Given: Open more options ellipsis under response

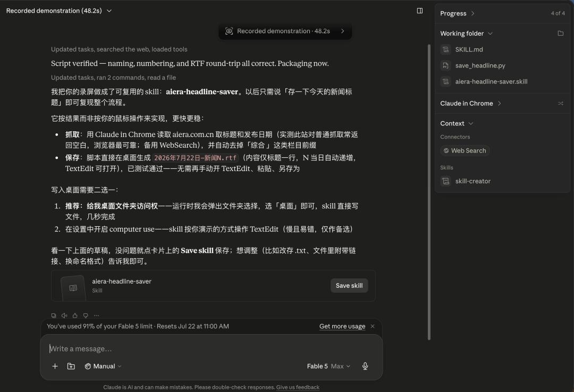Looking at the screenshot, I should point(96,316).
